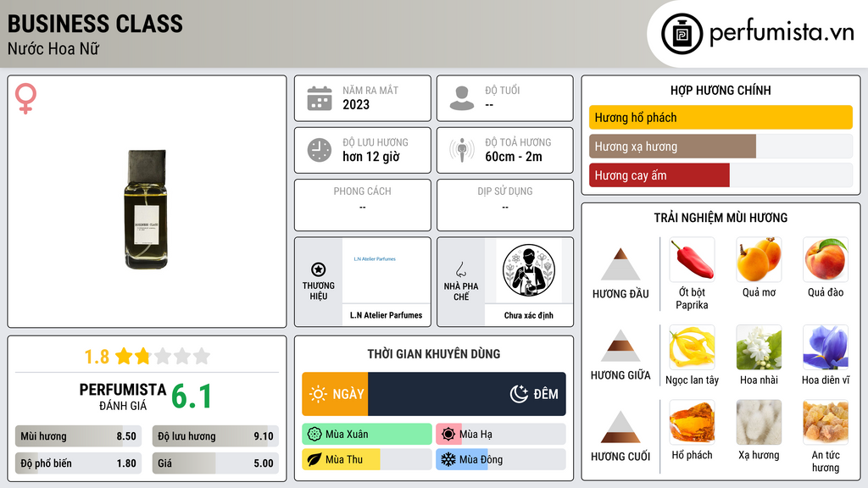Click the leaf icon for Mùa Thu

[x=314, y=459]
